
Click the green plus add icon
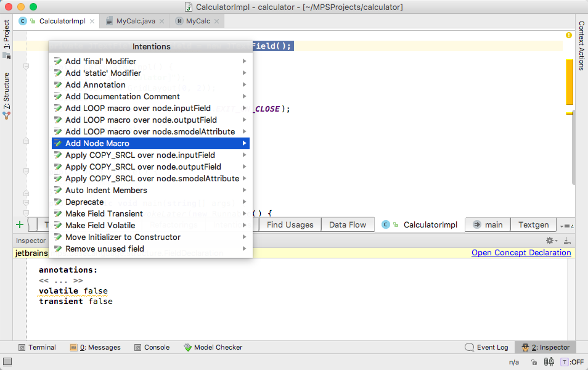pyautogui.click(x=20, y=225)
